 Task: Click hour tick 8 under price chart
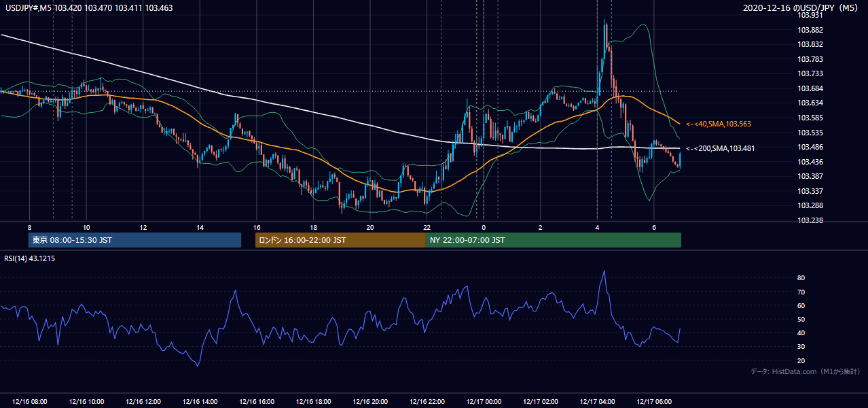(29, 226)
